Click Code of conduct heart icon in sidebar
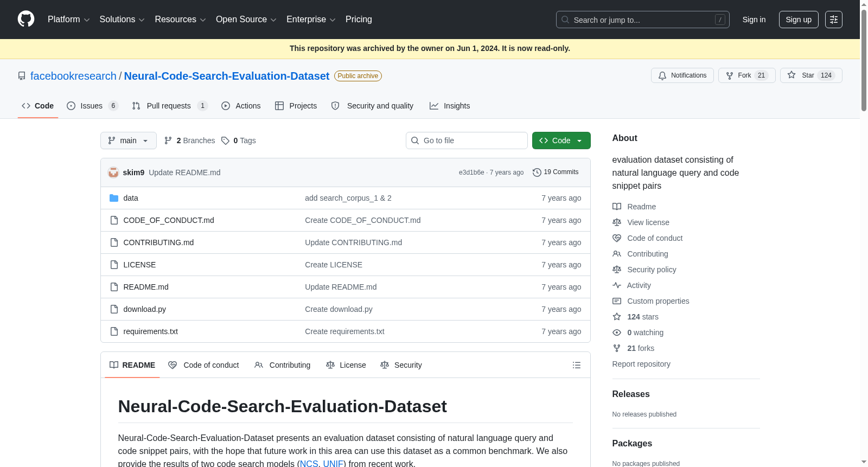 pos(617,238)
